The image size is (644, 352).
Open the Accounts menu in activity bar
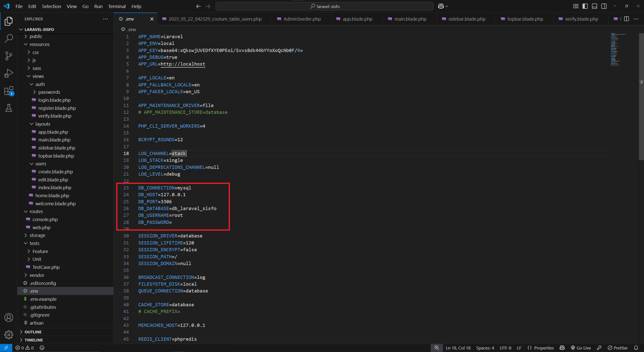click(9, 317)
